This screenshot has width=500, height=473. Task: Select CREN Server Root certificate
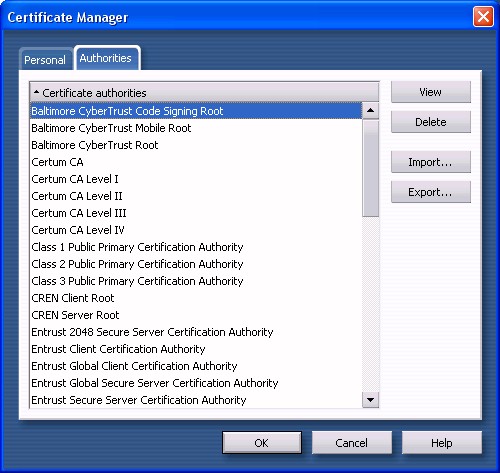point(196,315)
